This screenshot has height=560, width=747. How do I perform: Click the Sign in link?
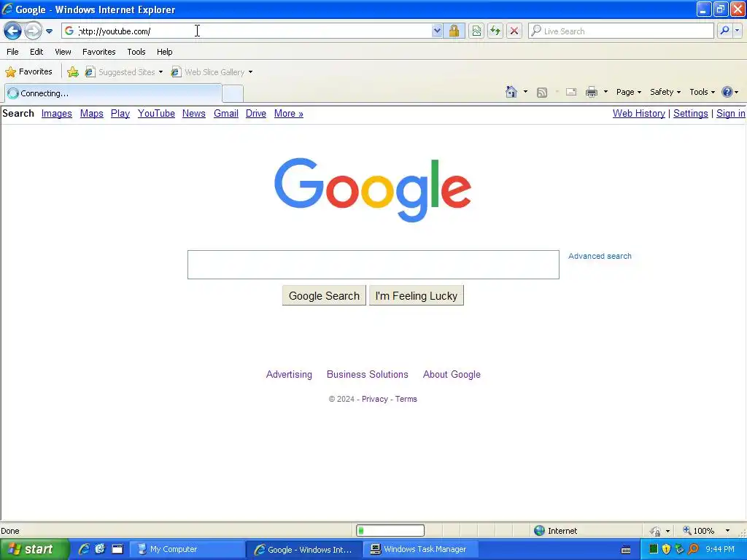pyautogui.click(x=731, y=113)
